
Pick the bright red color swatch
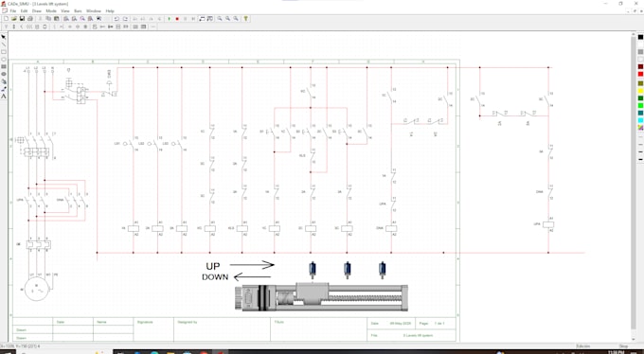640,74
